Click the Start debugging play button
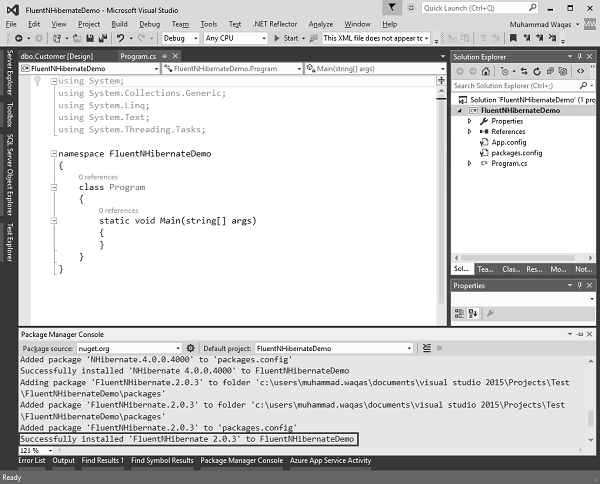This screenshot has height=484, width=600. [279, 38]
